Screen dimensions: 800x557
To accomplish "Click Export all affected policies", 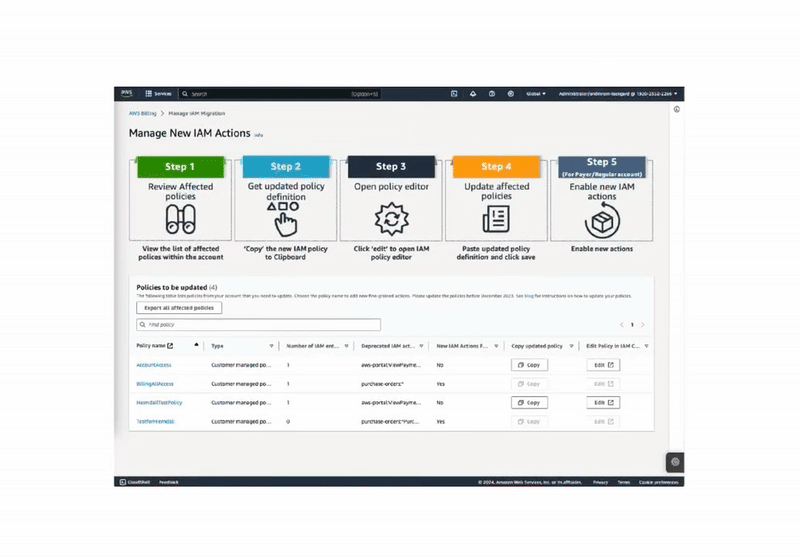I will [179, 308].
